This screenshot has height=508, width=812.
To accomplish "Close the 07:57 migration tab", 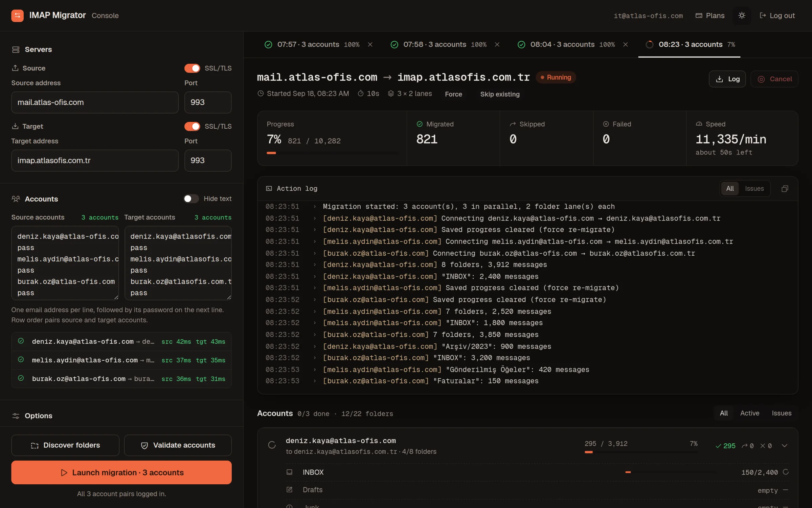I will (370, 45).
